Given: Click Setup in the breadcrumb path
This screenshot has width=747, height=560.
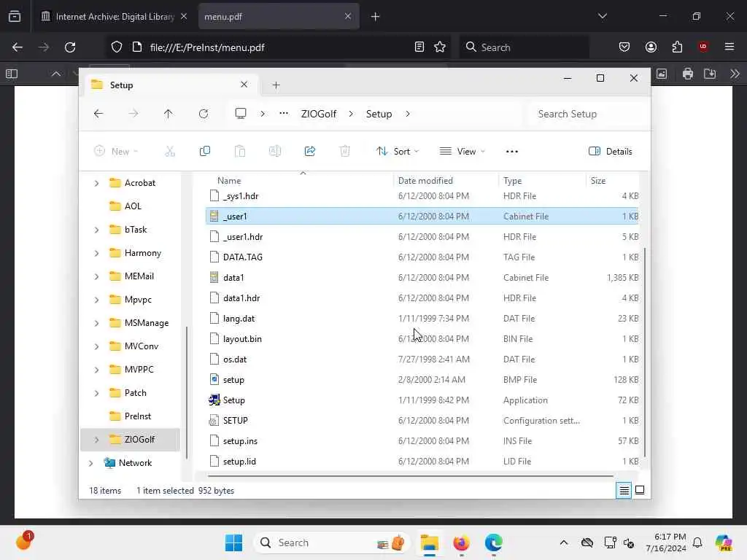Looking at the screenshot, I should tap(379, 114).
